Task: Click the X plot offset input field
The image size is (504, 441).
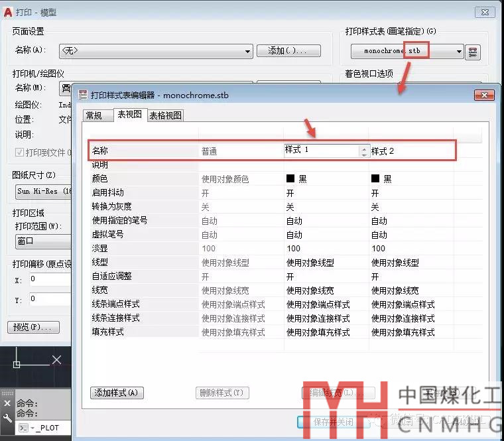Action: [50, 279]
